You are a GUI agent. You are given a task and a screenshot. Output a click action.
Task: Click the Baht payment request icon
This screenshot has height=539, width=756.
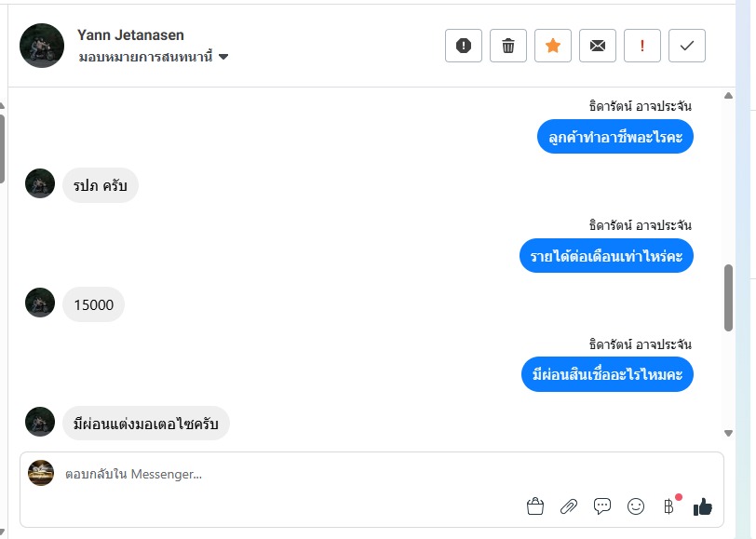point(668,506)
